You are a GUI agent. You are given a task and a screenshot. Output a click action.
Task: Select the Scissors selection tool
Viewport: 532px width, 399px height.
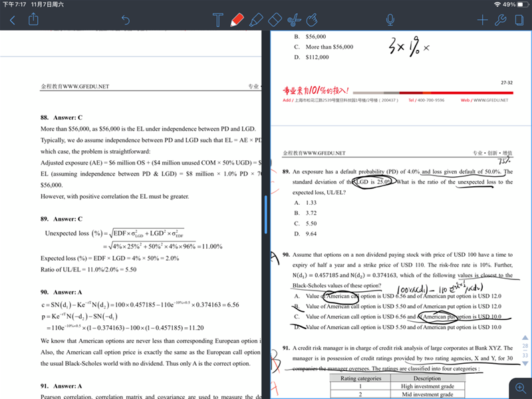294,20
